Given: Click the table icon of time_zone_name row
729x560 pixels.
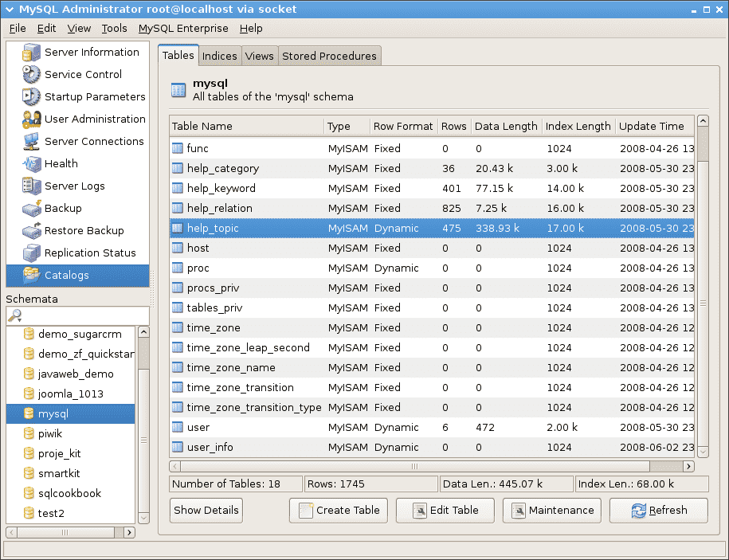Looking at the screenshot, I should (178, 367).
